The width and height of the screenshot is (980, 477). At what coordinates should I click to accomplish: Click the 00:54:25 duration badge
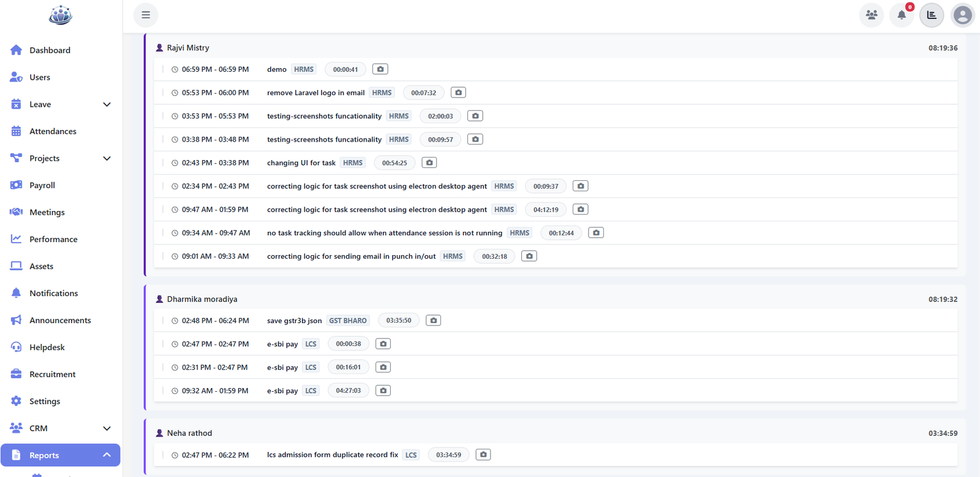pos(394,162)
